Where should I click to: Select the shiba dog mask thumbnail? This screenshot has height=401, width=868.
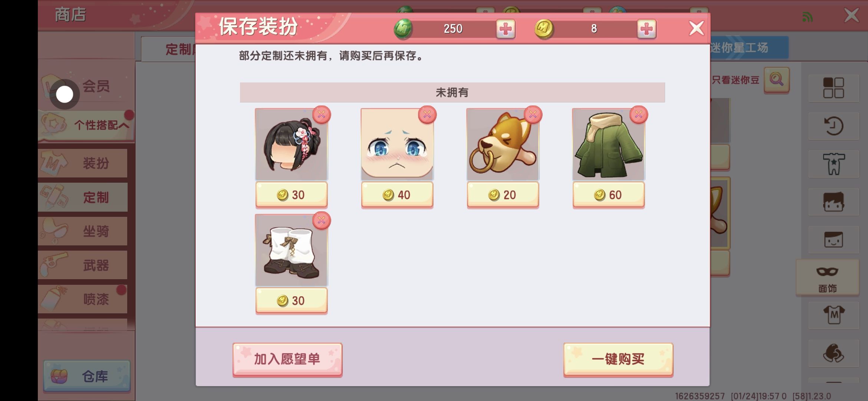(503, 145)
